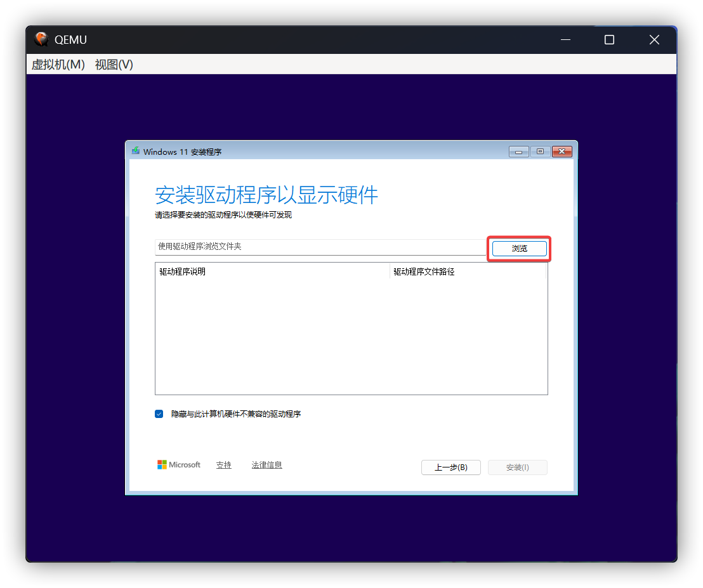Minimize the Windows 11 安装程序 dialog

point(519,152)
